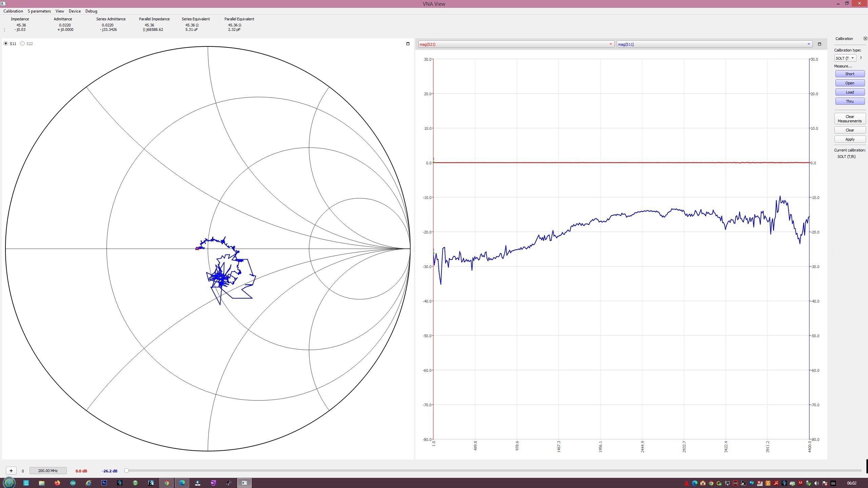The height and width of the screenshot is (488, 868).
Task: Open Action Center flag tray icon
Action: (x=825, y=483)
